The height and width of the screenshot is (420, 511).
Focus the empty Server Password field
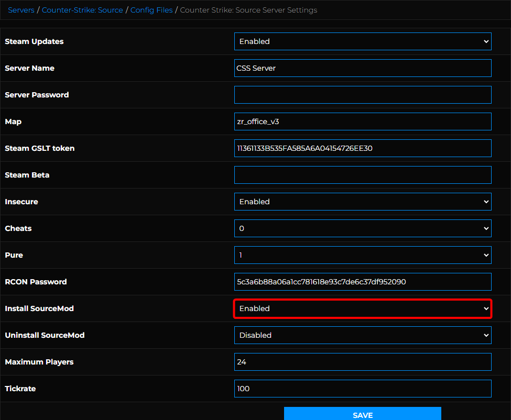pos(362,95)
